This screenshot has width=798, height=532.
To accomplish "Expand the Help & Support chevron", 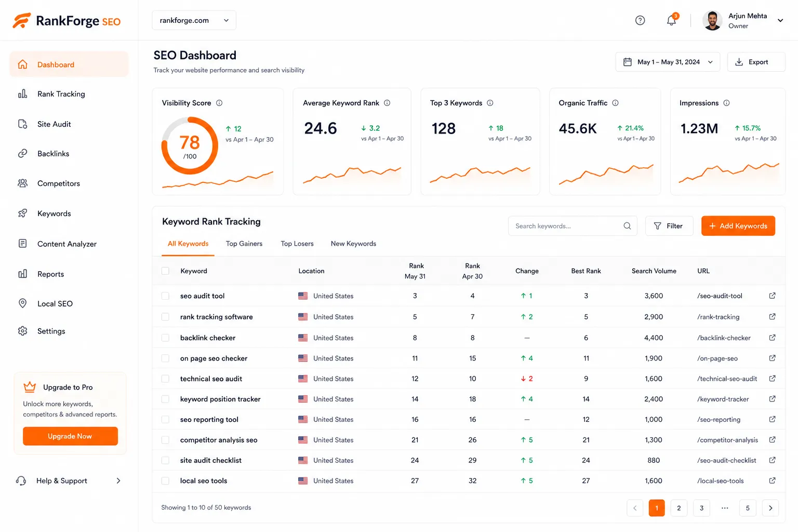I will tap(118, 481).
